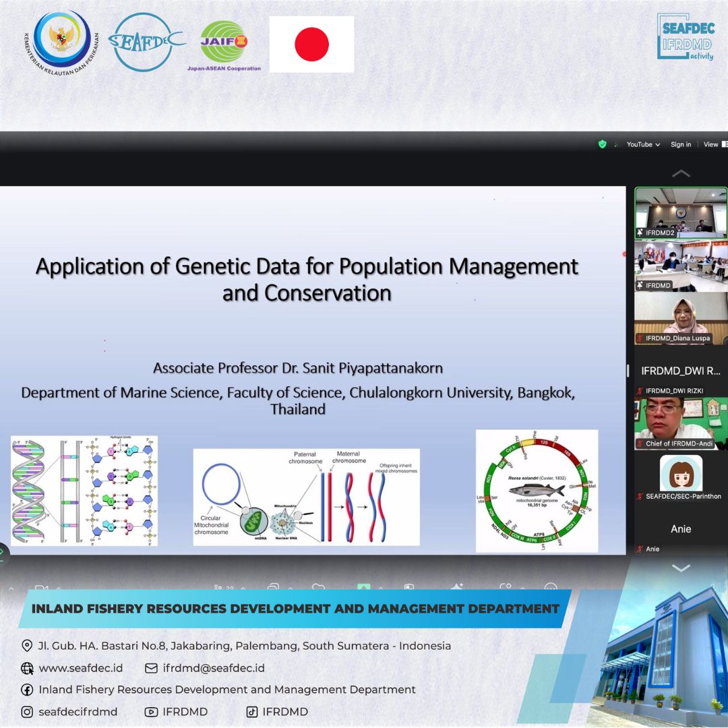
Task: Unmute Anie's muted microphone icon
Action: coord(640,548)
